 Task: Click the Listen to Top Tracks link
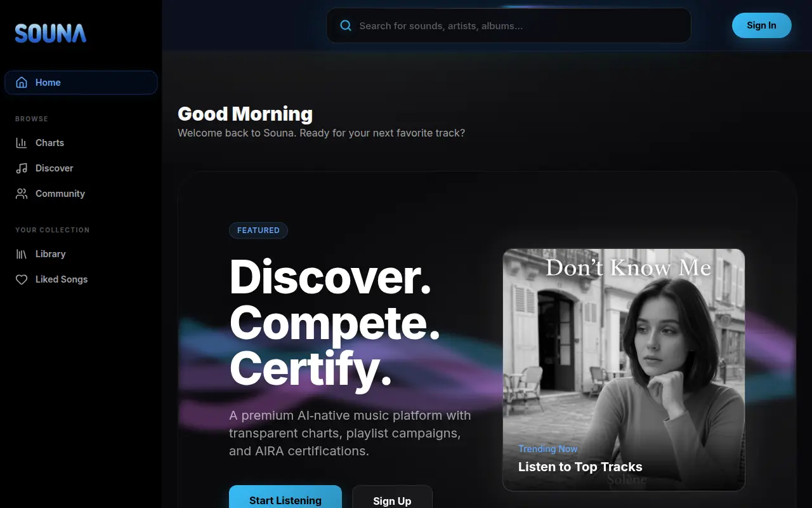point(580,467)
